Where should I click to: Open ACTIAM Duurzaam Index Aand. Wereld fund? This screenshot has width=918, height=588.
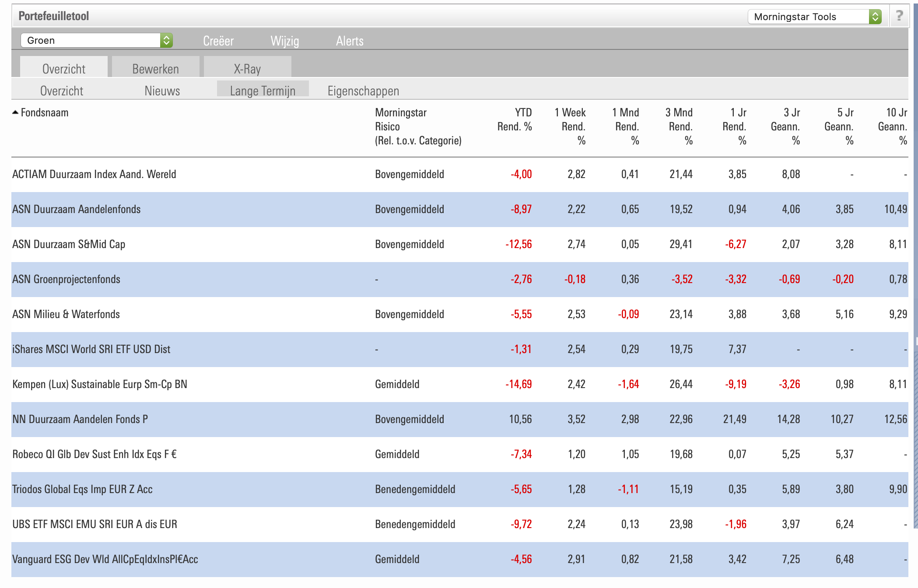tap(94, 174)
